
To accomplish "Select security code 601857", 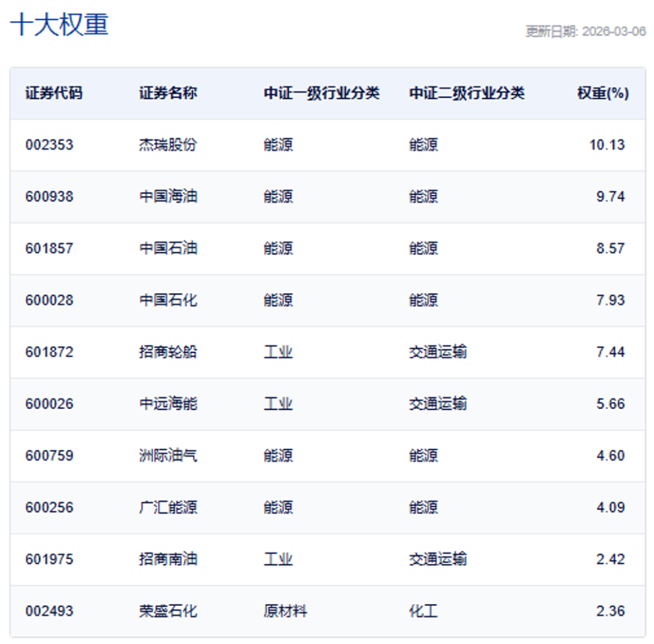I will 49,248.
